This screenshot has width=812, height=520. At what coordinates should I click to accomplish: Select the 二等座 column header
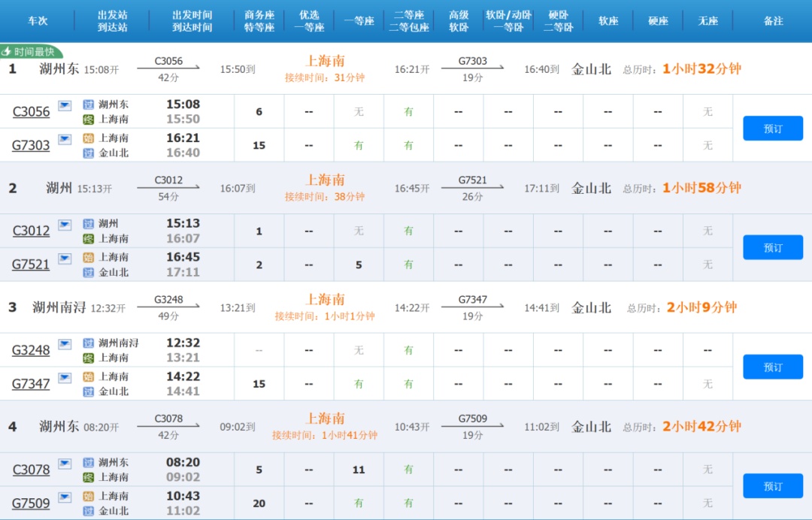(x=408, y=21)
